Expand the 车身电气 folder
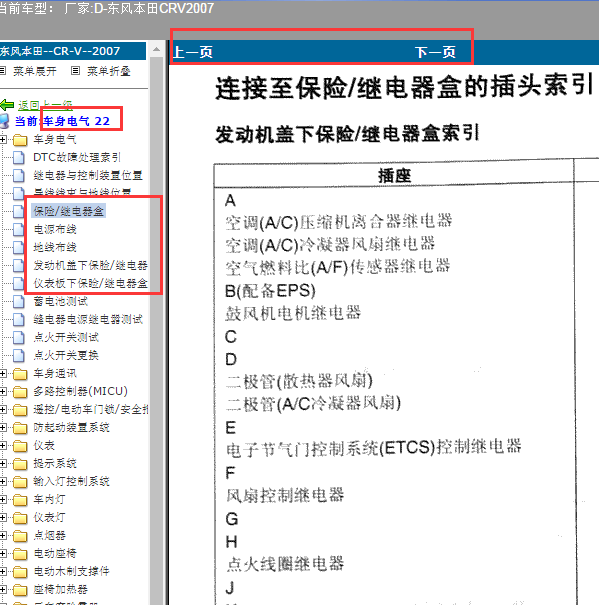Image resolution: width=599 pixels, height=605 pixels. pyautogui.click(x=3, y=139)
